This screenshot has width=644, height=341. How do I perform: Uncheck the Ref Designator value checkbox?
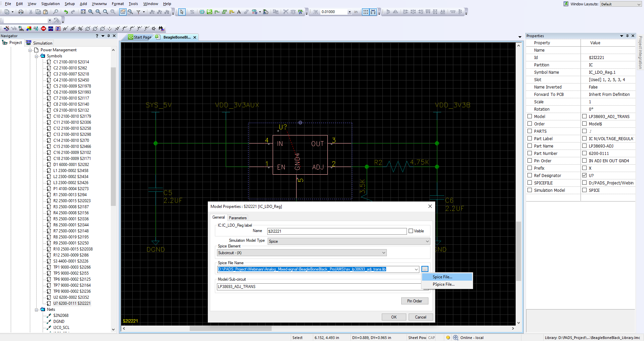(x=584, y=175)
